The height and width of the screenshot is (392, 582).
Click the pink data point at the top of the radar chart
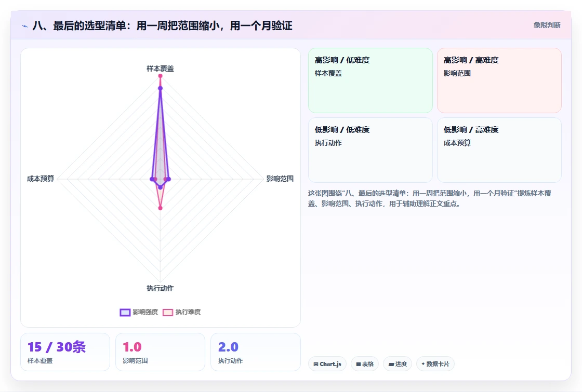(x=161, y=76)
